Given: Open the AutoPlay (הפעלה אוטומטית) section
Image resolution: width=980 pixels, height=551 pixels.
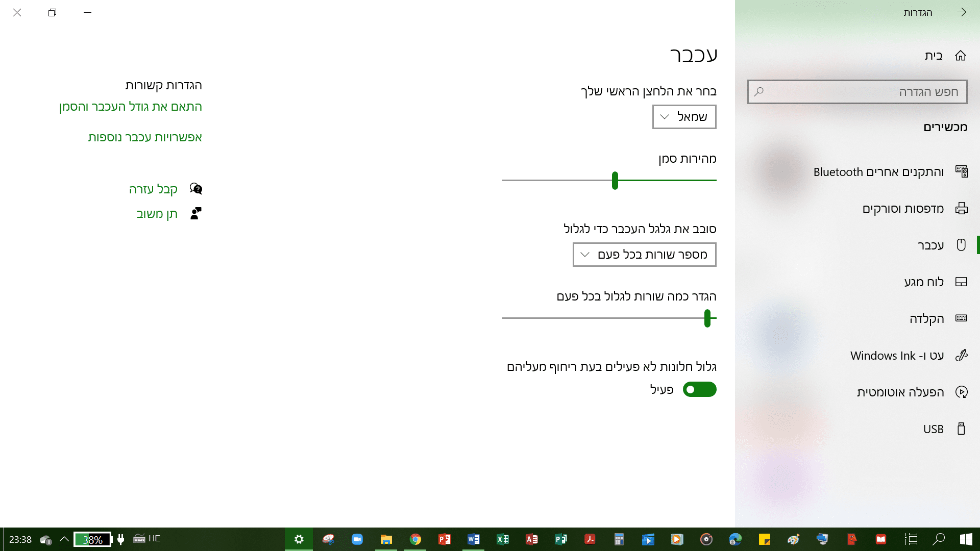Looking at the screenshot, I should [x=900, y=392].
